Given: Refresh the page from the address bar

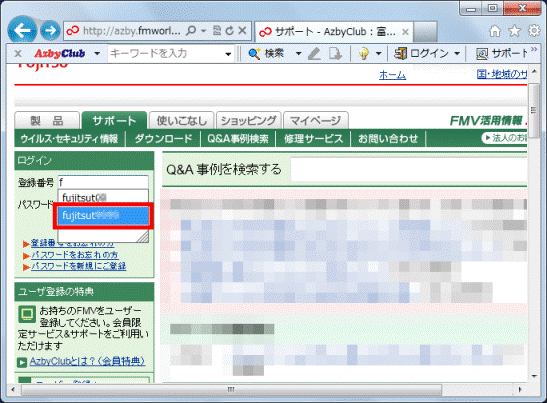Looking at the screenshot, I should 229,31.
